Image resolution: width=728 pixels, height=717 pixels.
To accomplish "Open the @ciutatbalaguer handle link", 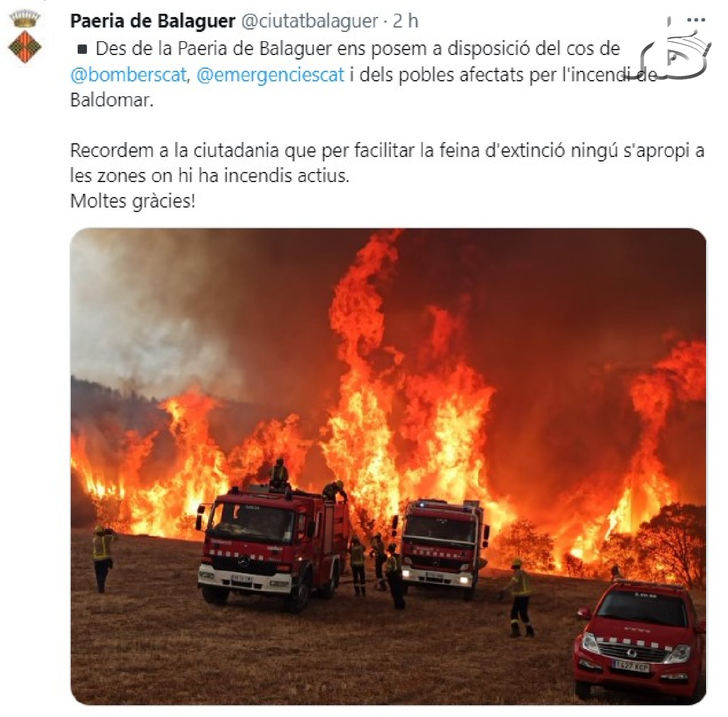I will (x=310, y=21).
